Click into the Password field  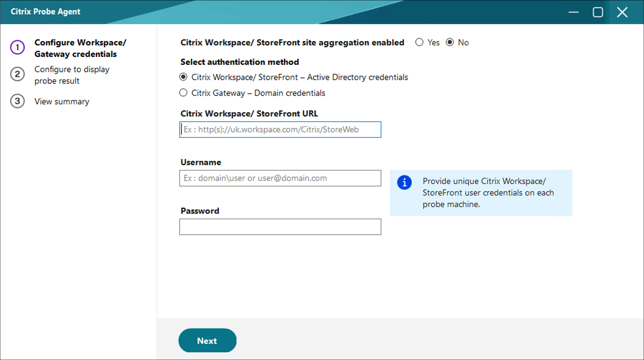coord(280,227)
